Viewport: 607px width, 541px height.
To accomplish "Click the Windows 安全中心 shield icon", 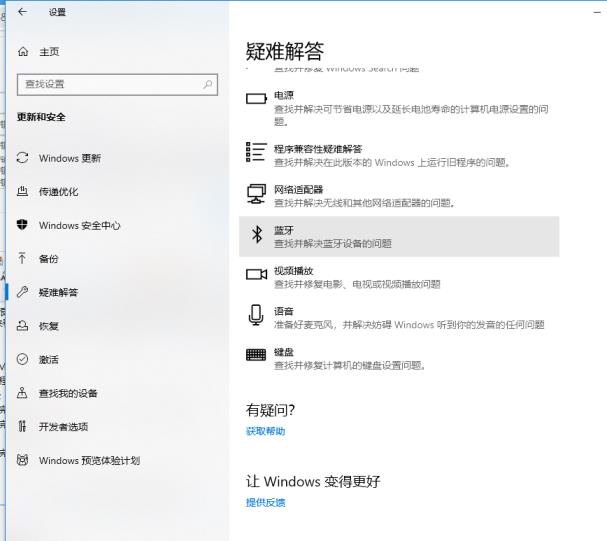I will tap(22, 224).
